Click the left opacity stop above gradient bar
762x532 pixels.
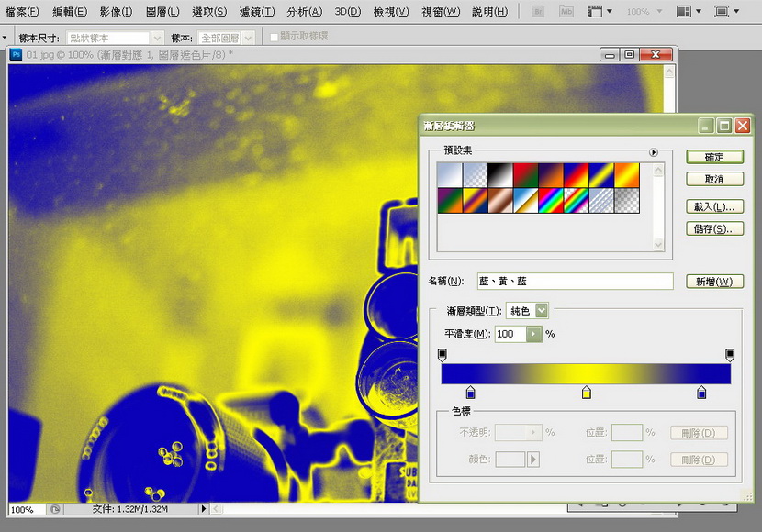[443, 354]
